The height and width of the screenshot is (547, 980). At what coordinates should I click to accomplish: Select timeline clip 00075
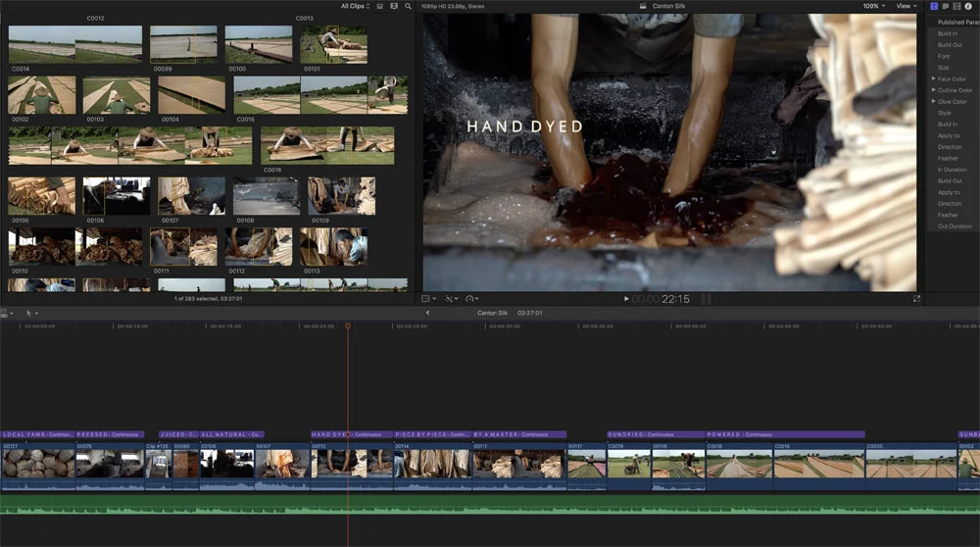(x=110, y=467)
